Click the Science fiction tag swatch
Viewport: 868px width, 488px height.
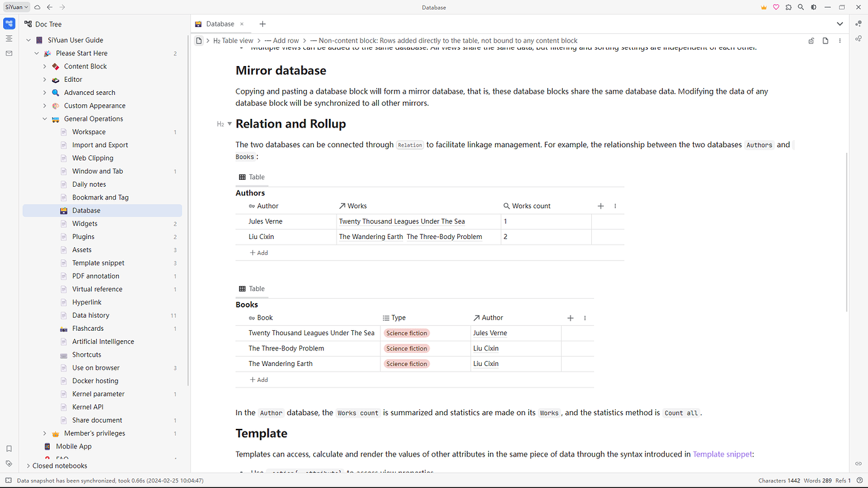click(406, 333)
